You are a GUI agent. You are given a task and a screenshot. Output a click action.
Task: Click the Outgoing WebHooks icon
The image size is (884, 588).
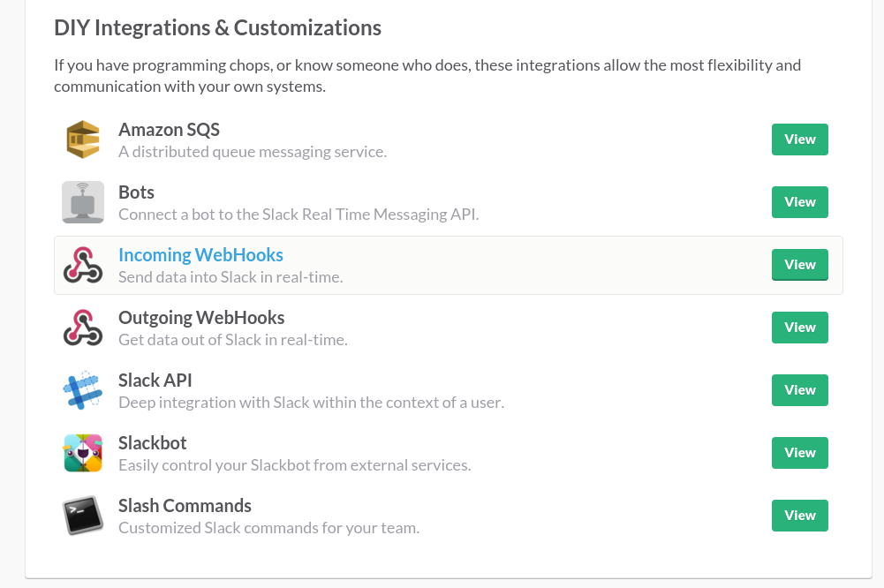83,327
